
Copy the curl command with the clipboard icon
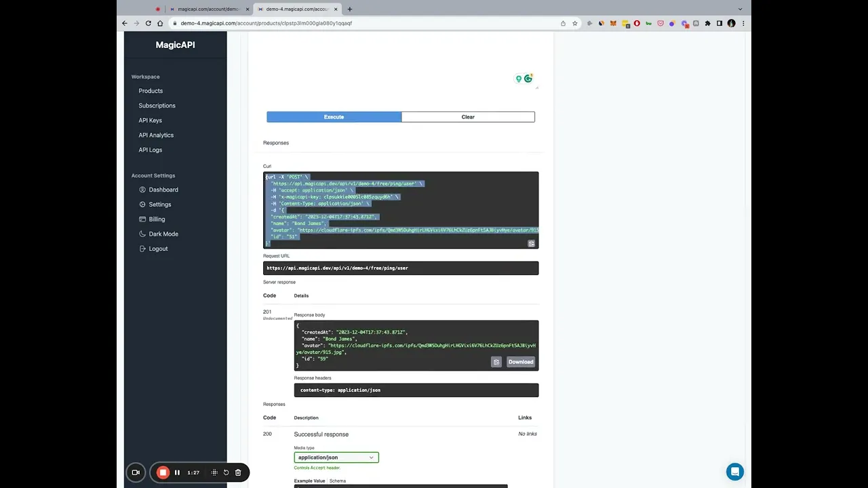531,243
